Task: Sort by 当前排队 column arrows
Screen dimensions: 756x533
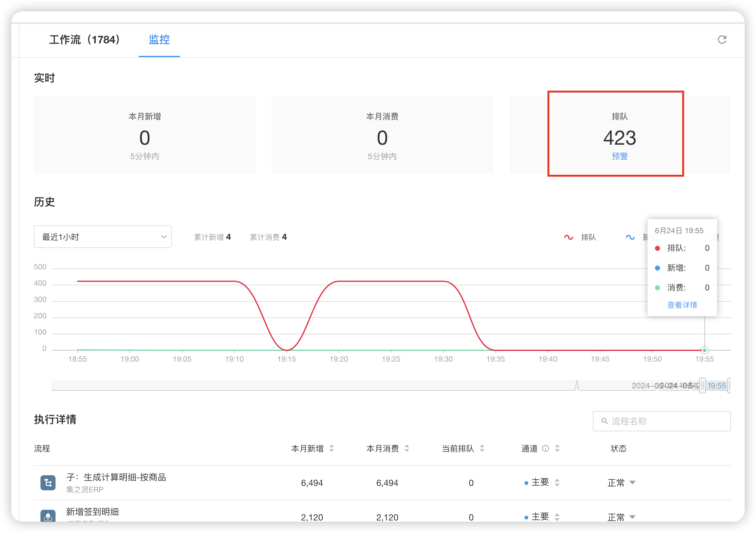Action: 482,448
